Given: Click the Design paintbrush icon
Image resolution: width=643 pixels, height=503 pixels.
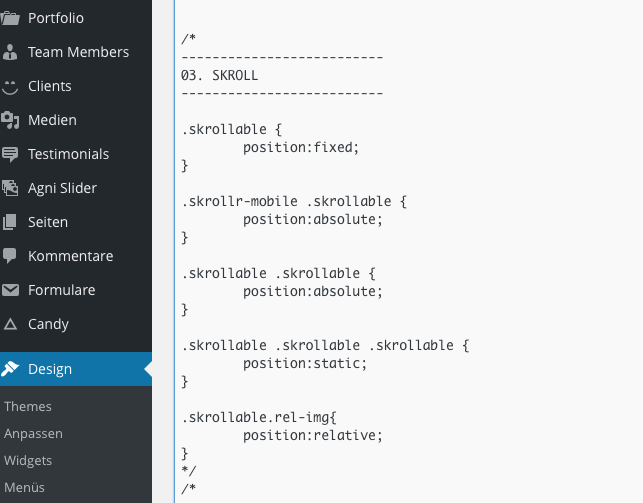Looking at the screenshot, I should 10,369.
